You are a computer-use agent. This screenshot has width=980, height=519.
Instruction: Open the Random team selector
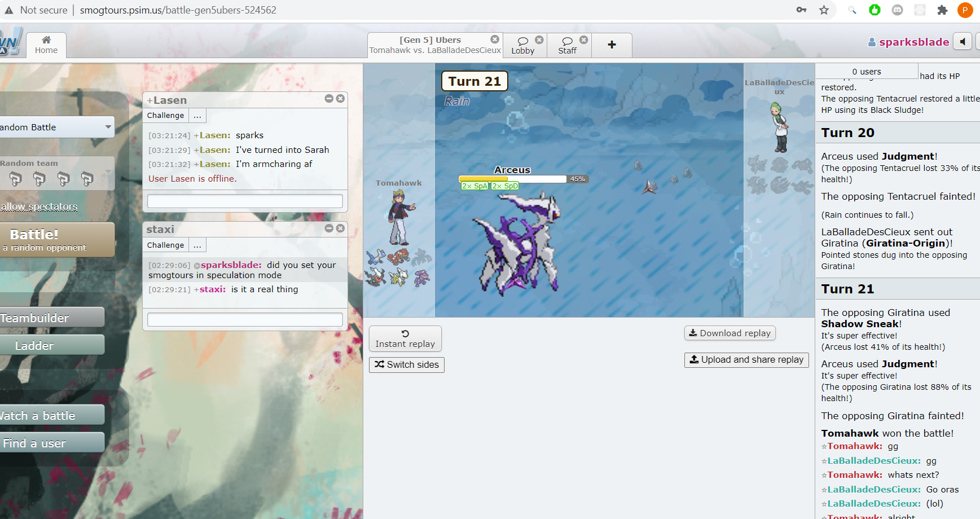pyautogui.click(x=56, y=173)
